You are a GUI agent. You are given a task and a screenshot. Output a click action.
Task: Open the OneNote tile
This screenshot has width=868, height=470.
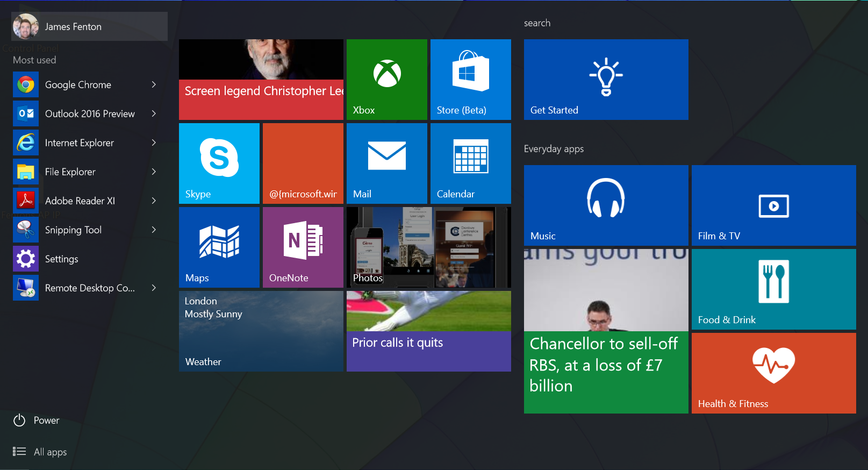[x=303, y=247]
